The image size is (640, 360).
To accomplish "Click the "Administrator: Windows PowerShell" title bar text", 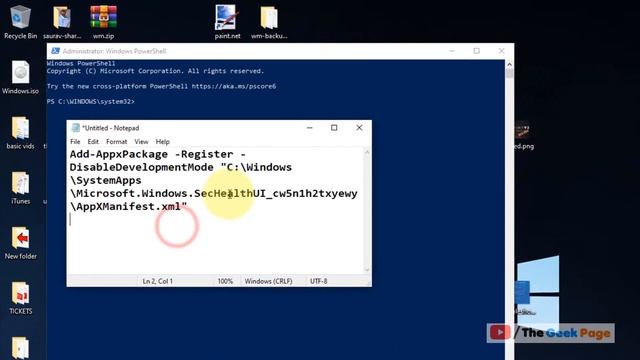I will [114, 51].
